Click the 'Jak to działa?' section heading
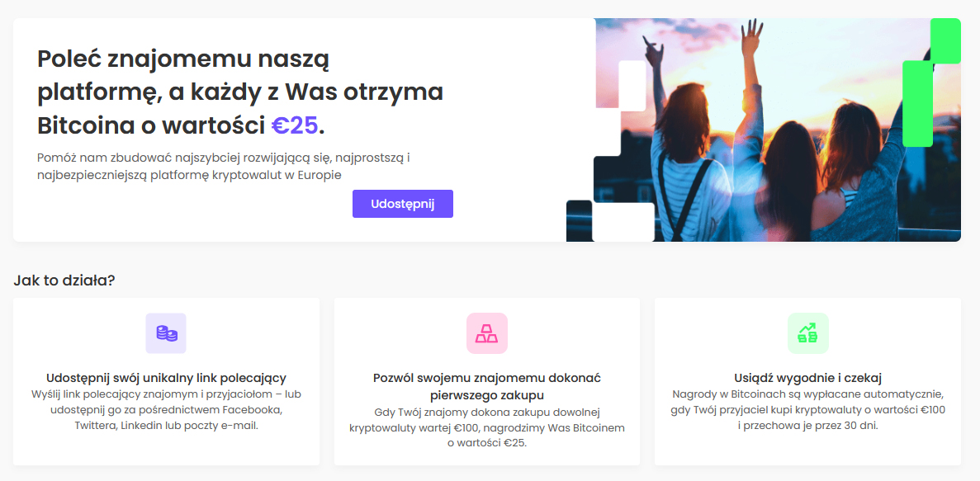 click(x=64, y=280)
